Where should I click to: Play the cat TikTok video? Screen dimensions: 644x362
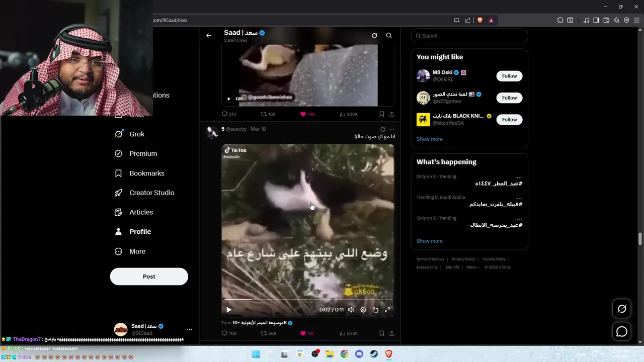pos(229,310)
